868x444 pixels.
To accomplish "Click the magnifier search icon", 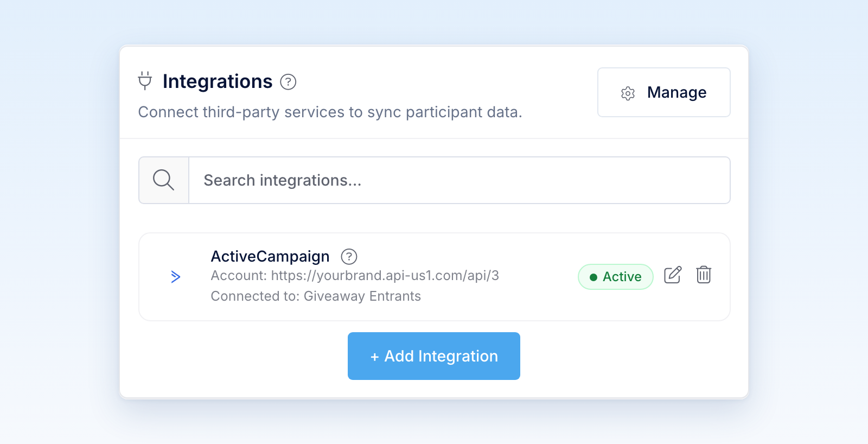I will tap(163, 180).
